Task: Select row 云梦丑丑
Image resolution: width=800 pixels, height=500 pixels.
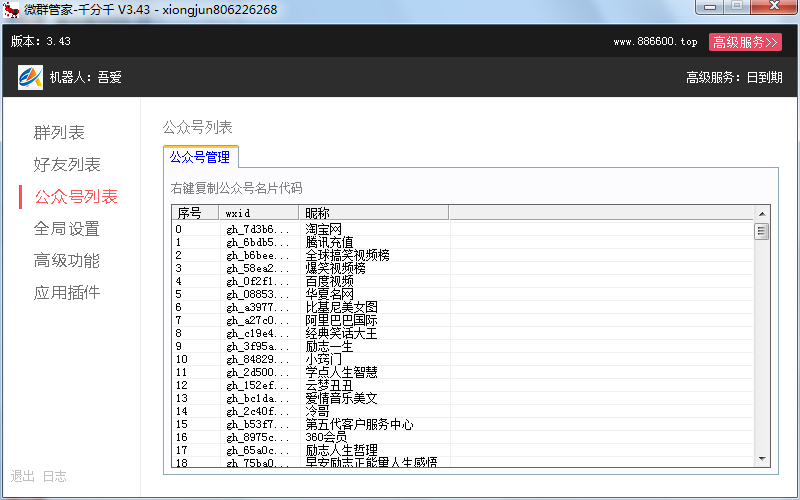Action: (x=463, y=386)
